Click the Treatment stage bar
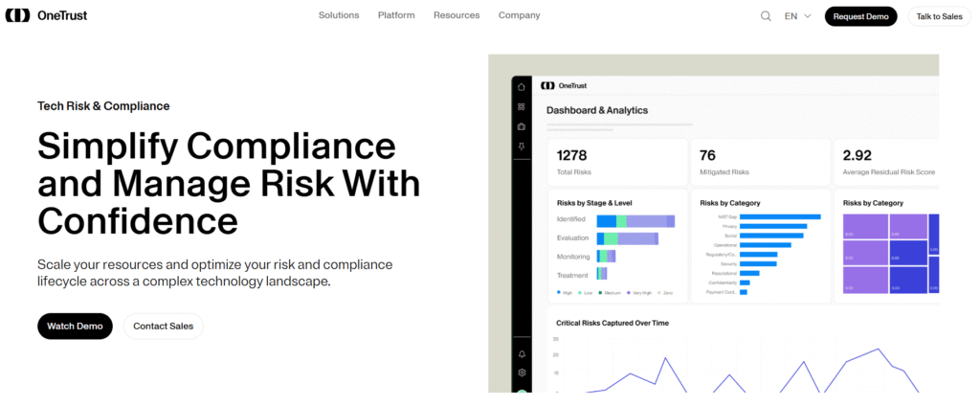 (x=602, y=273)
